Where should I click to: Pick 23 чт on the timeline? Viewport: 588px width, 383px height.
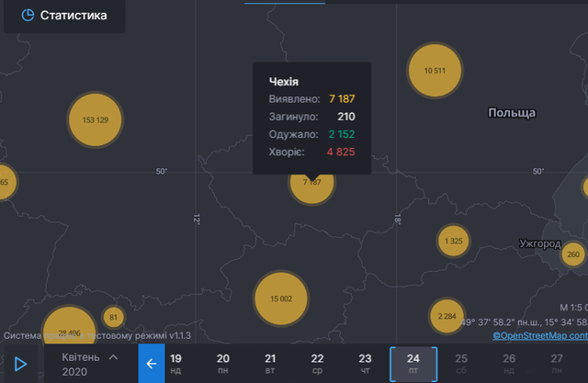(x=365, y=364)
